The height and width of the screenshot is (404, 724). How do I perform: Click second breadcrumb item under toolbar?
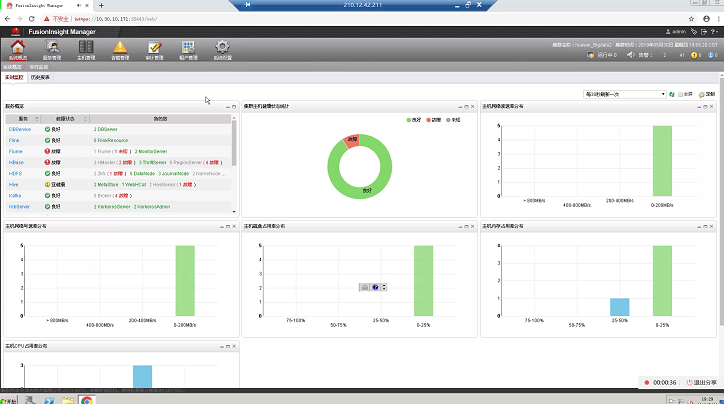[x=39, y=67]
